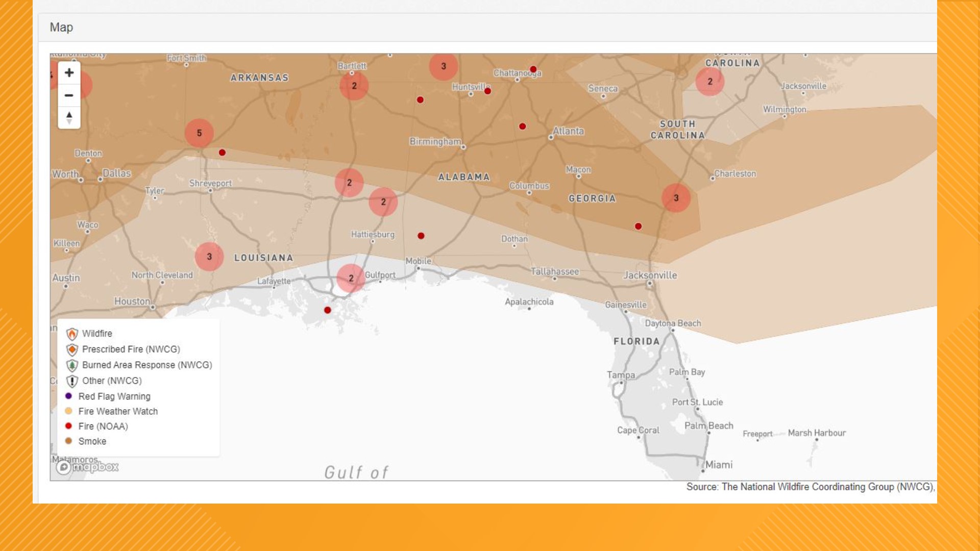
Task: Open the 2-fire cluster in North Carolina
Action: click(x=710, y=82)
